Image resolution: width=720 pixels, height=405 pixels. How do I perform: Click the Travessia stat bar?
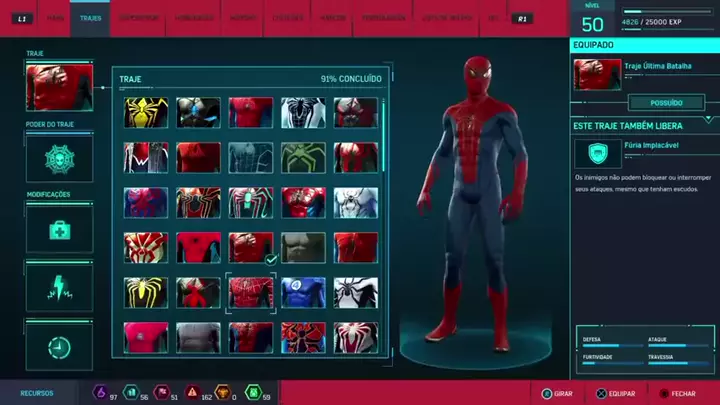coord(678,363)
